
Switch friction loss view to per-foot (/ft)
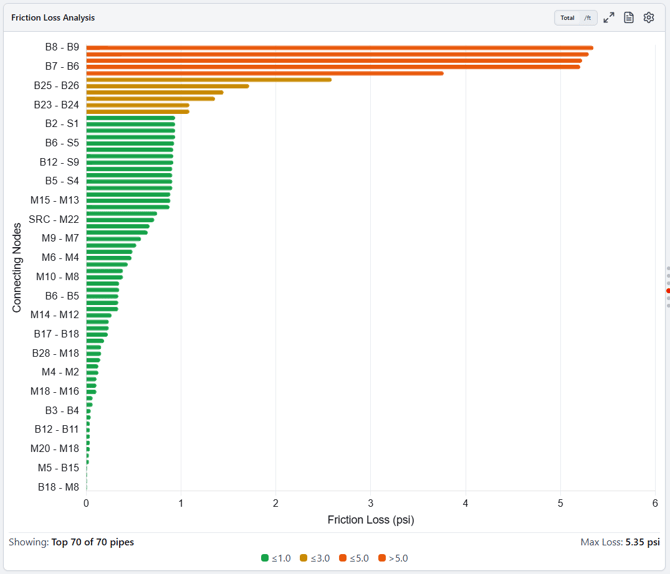588,18
